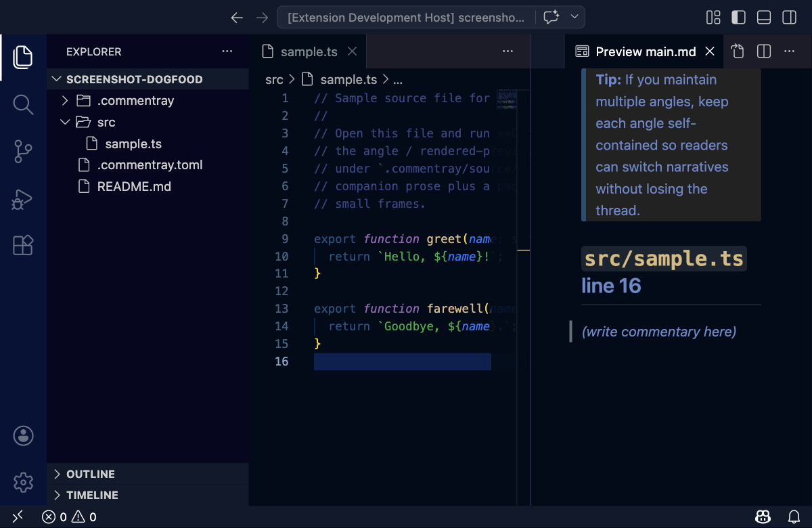Open the Extensions view

(x=23, y=245)
